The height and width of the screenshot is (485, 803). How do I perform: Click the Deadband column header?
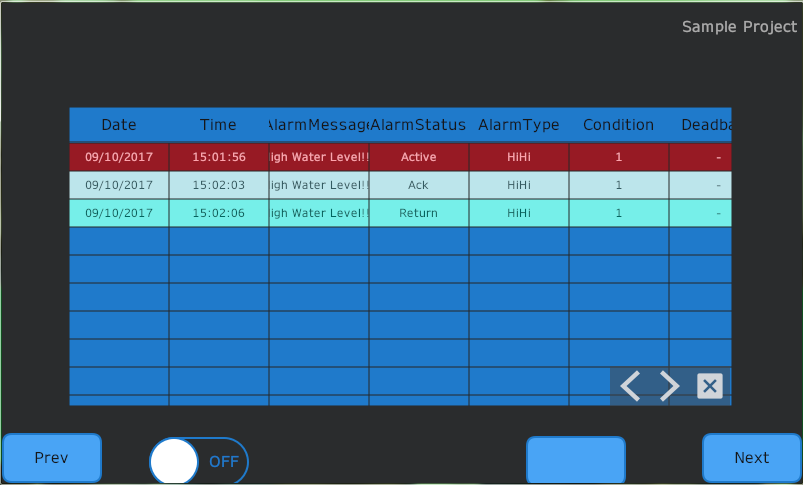tap(704, 125)
